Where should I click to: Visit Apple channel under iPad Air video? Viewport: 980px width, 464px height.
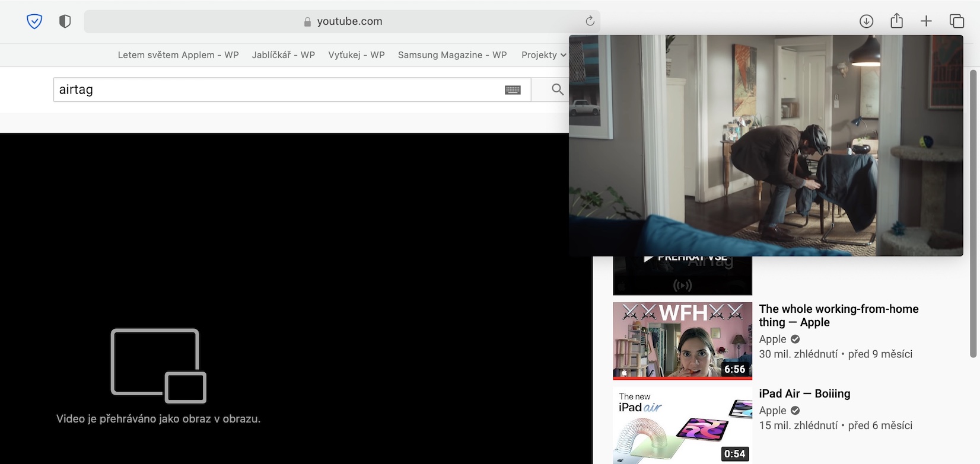(x=772, y=410)
